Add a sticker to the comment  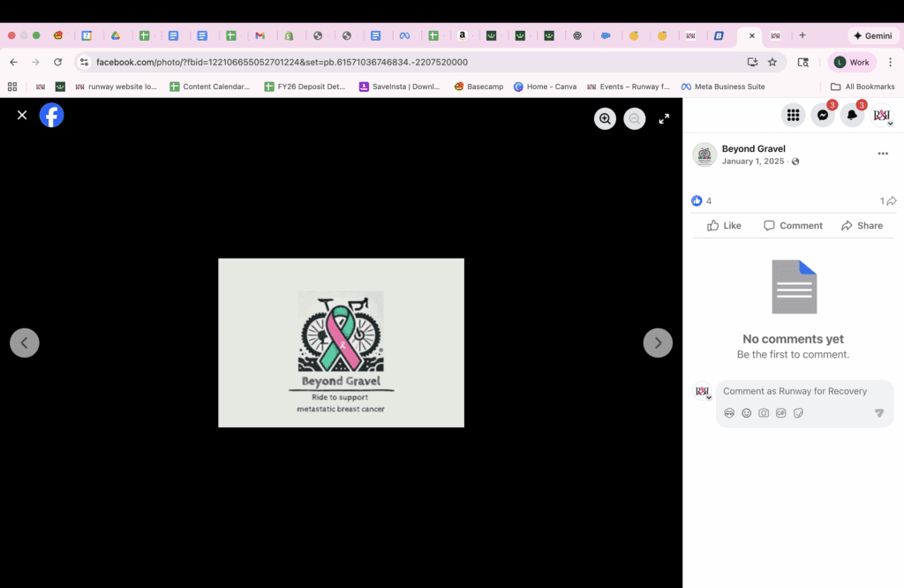coord(798,413)
